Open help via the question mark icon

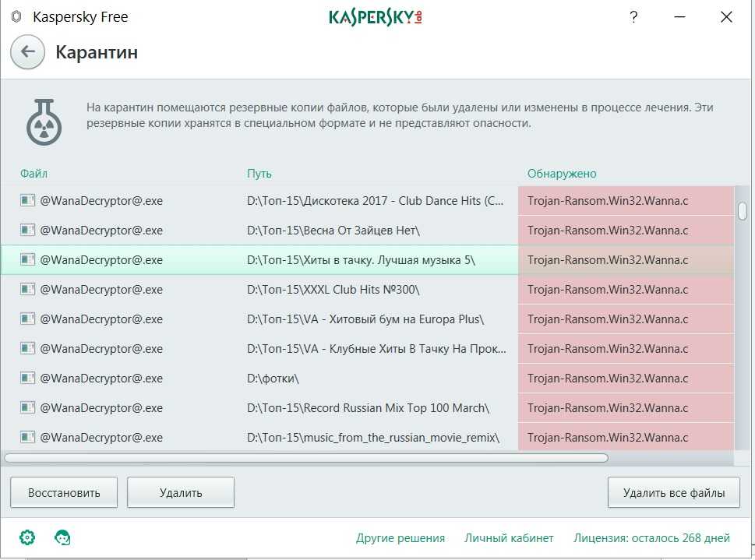click(x=633, y=17)
